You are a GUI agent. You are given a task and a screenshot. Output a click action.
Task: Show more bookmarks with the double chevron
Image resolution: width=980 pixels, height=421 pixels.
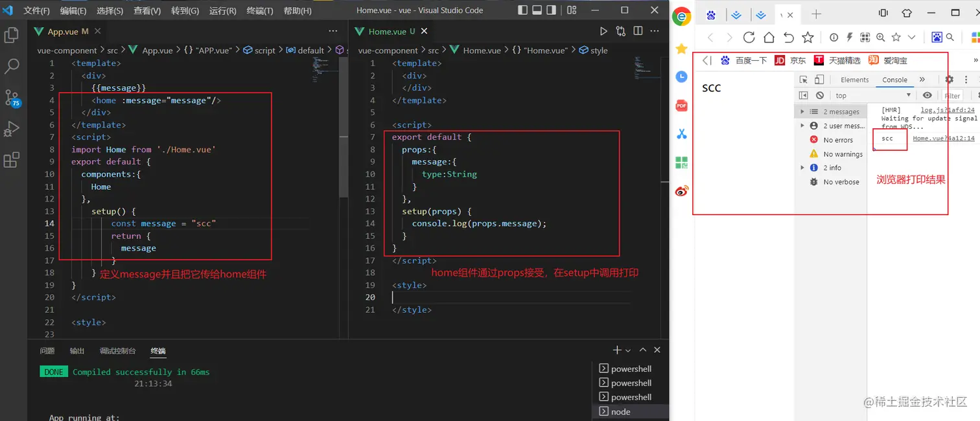tap(975, 60)
